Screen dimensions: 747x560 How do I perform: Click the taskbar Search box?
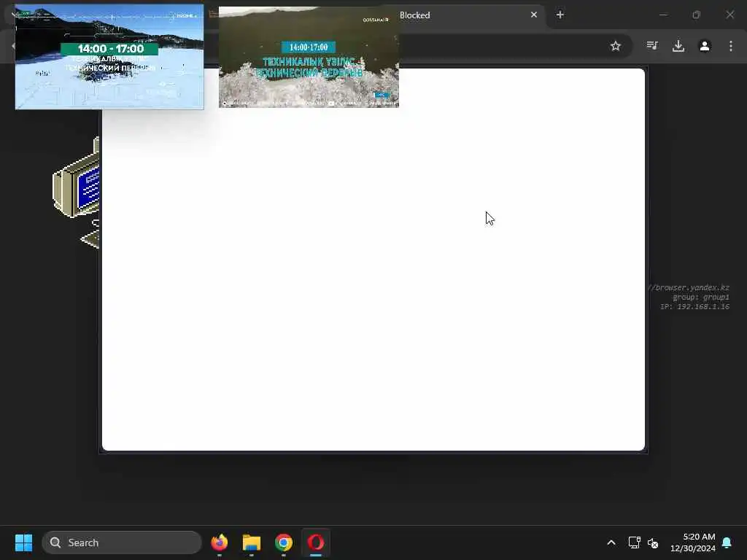(x=122, y=542)
